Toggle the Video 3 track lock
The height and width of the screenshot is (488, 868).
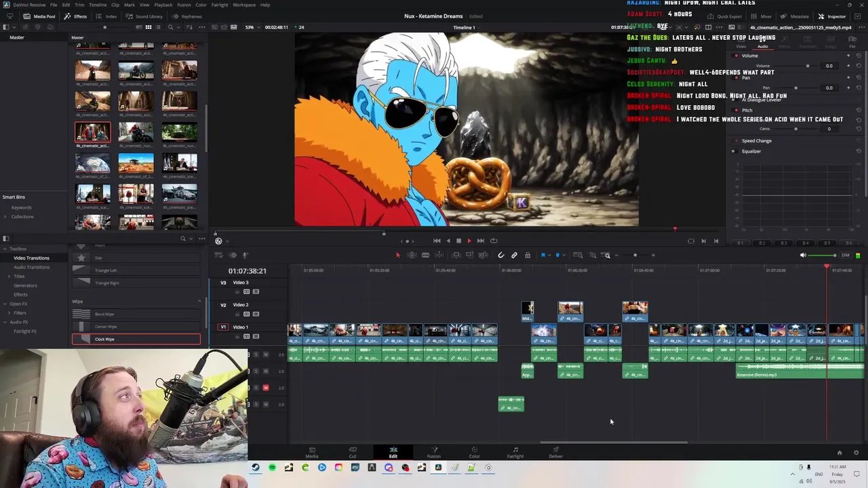[x=237, y=291]
